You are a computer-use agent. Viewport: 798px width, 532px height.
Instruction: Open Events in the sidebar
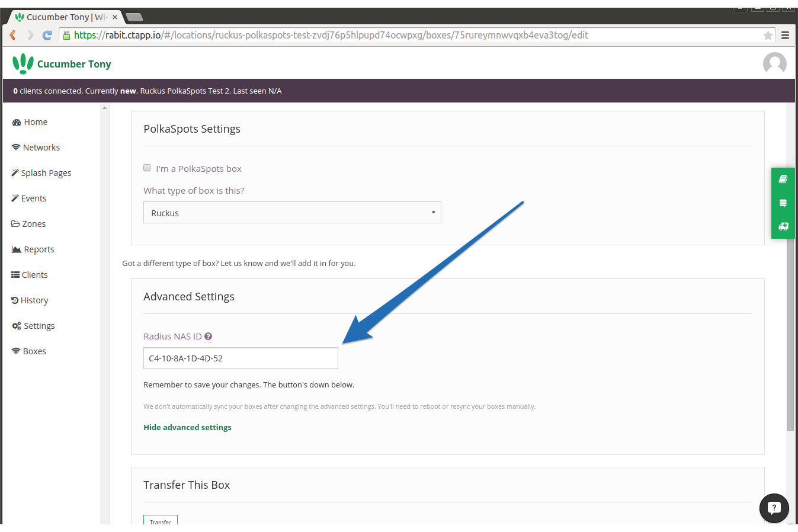(29, 198)
